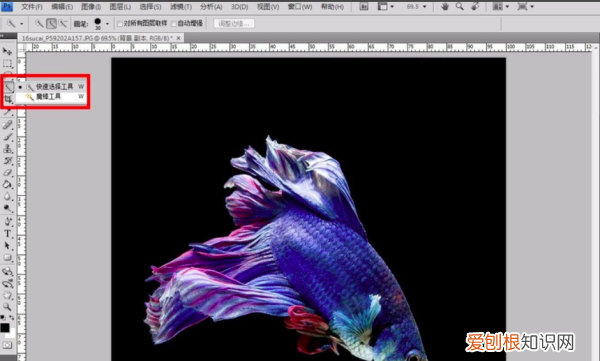Open the 图像(I) menu

coord(91,7)
